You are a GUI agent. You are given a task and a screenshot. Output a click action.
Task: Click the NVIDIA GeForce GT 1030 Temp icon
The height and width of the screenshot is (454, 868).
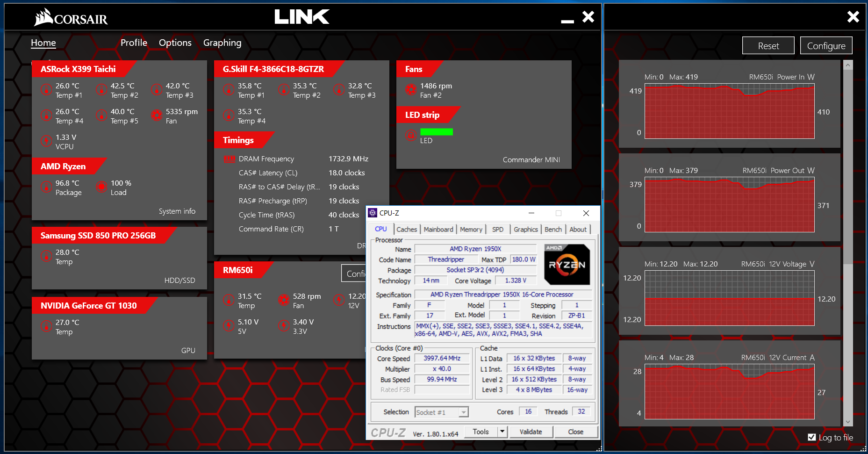[46, 326]
